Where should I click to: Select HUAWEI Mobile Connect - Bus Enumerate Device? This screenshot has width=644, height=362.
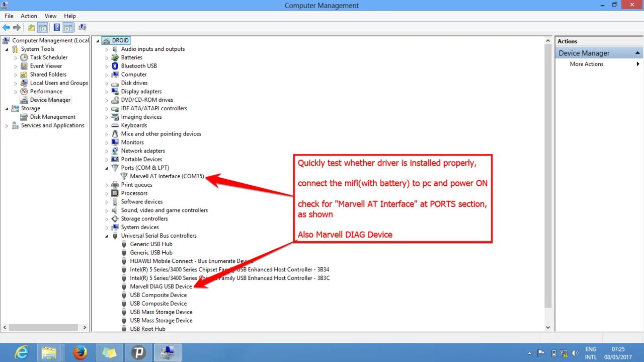191,261
